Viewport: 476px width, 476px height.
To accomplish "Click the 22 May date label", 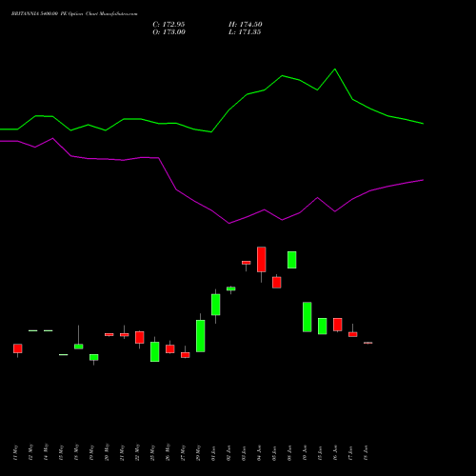I will pos(137,452).
